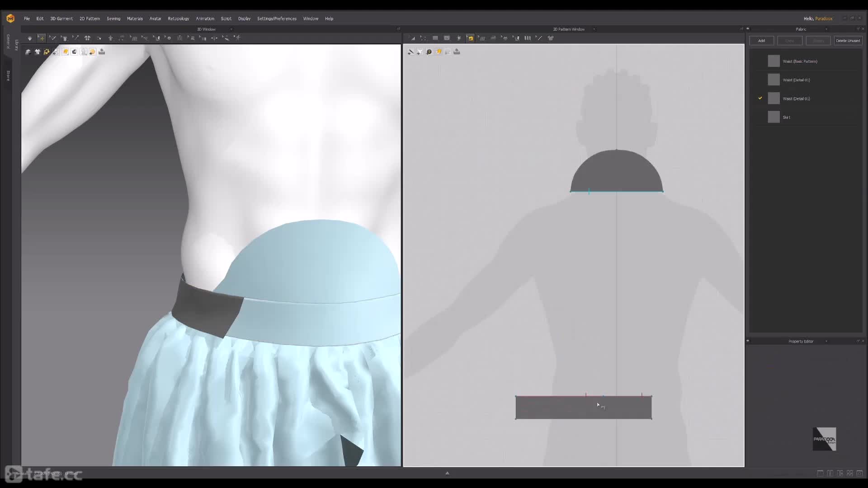This screenshot has width=868, height=488.
Task: Expand the Property Editor arrow at its left edge
Action: pos(748,341)
